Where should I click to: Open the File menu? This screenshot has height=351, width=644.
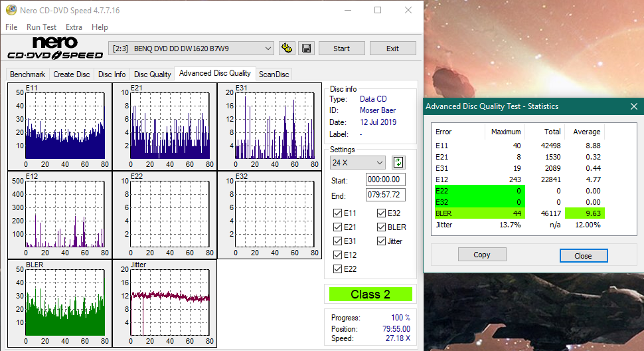coord(11,27)
